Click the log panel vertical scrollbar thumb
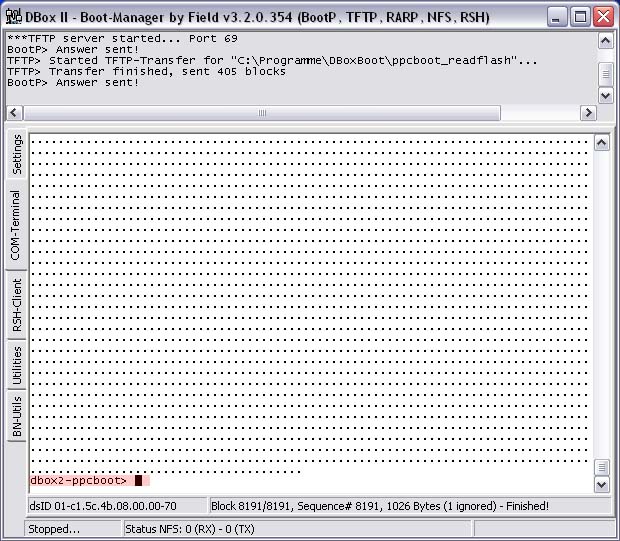Screen dimensions: 620x541 [x=605, y=74]
